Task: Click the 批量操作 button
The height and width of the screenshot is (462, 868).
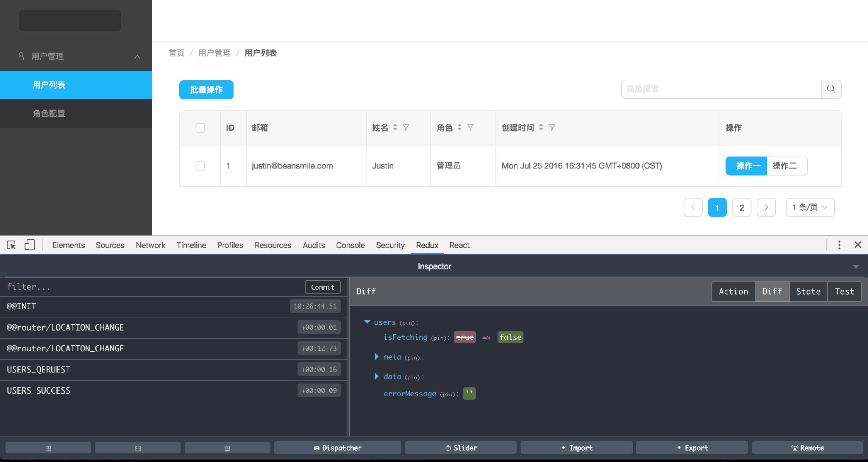Action: pyautogui.click(x=206, y=90)
